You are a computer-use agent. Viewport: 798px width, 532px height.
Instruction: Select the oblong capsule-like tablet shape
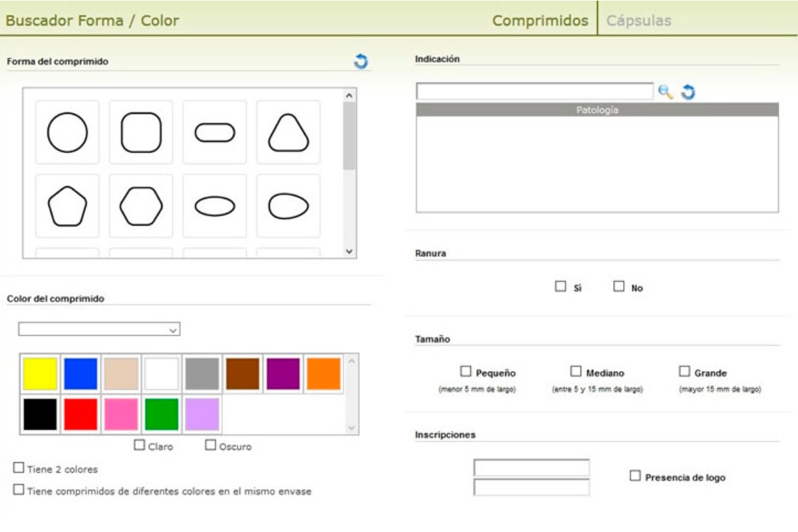coord(215,132)
